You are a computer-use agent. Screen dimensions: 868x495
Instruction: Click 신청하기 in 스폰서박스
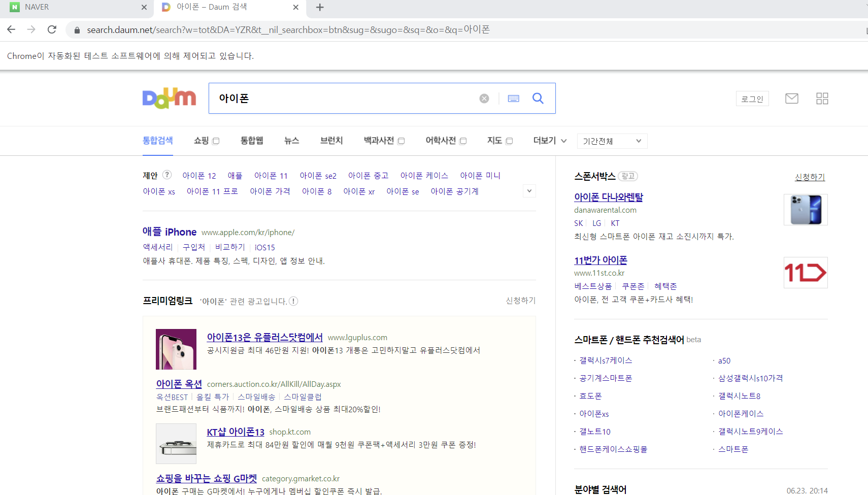810,177
